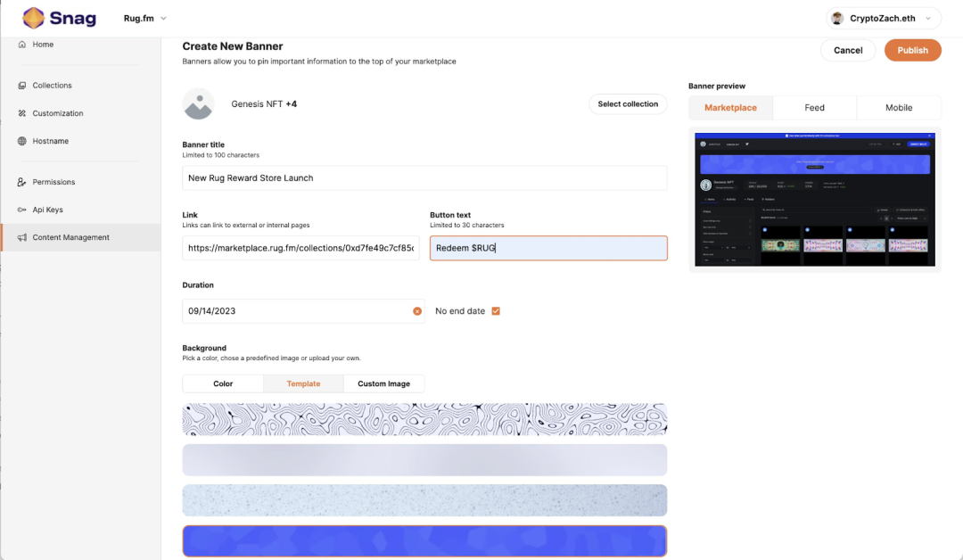
Task: Click the Hostname globe icon
Action: point(22,141)
